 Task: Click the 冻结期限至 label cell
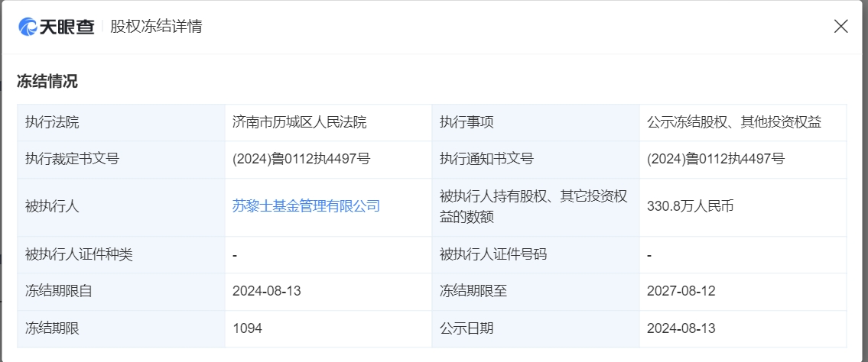tap(535, 291)
